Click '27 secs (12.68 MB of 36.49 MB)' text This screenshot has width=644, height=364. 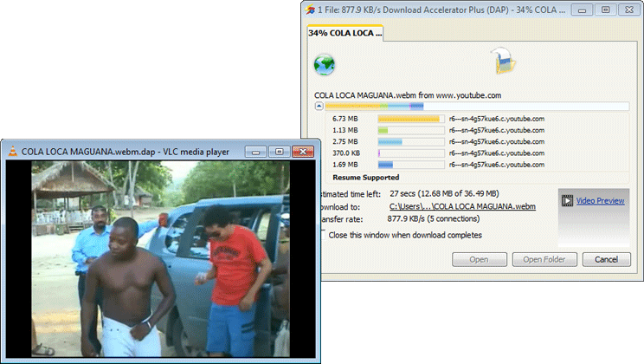(x=444, y=193)
